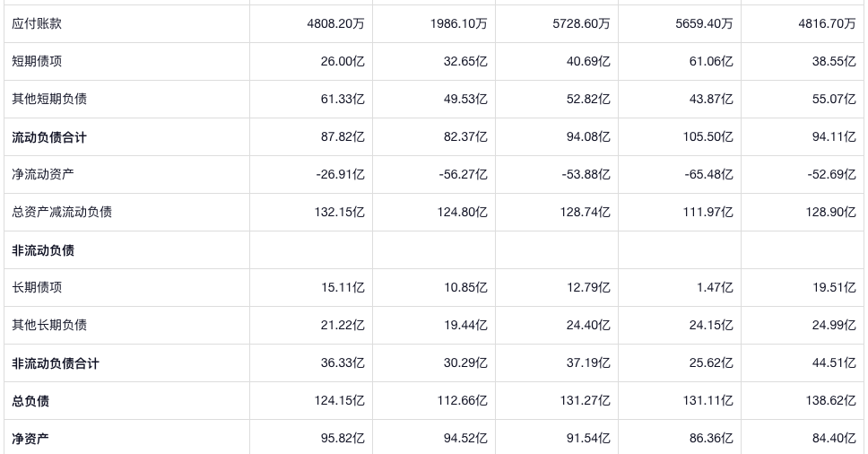Image resolution: width=868 pixels, height=454 pixels.
Task: Click the 净流动资产 row label
Action: (x=43, y=174)
